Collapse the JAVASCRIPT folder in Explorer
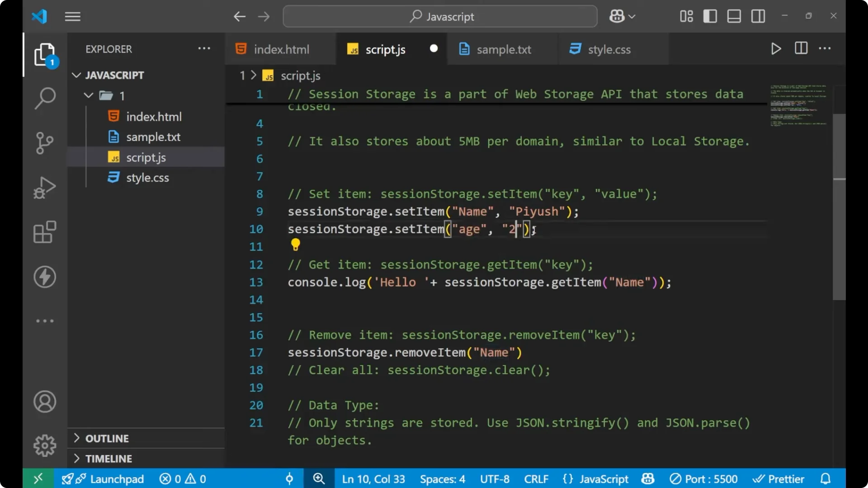The width and height of the screenshot is (868, 488). point(76,75)
